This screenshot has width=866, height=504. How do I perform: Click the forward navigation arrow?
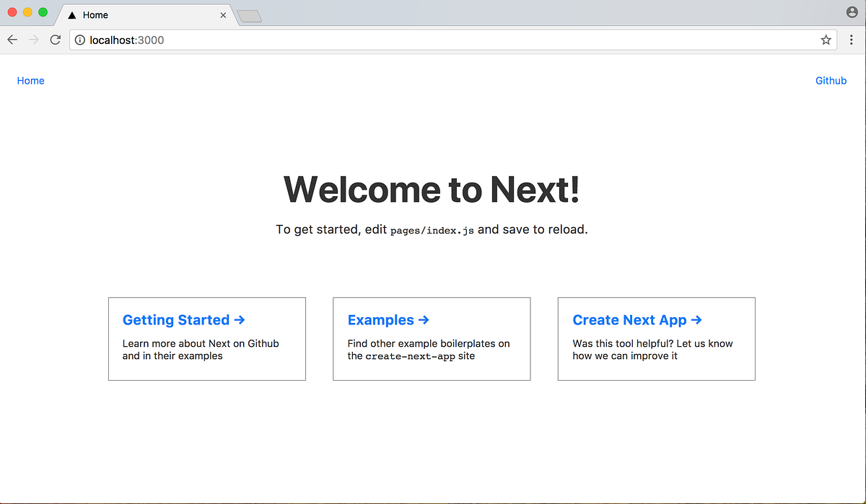point(33,40)
